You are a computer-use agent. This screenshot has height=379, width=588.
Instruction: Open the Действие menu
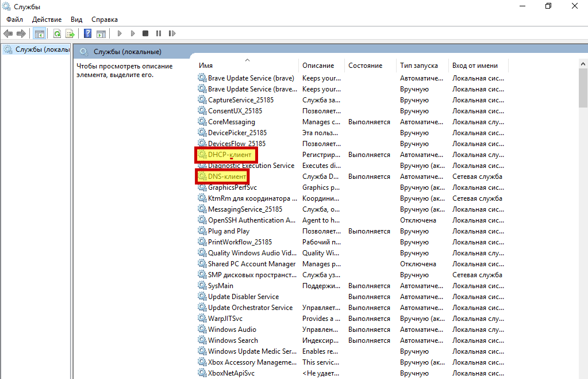coord(48,20)
